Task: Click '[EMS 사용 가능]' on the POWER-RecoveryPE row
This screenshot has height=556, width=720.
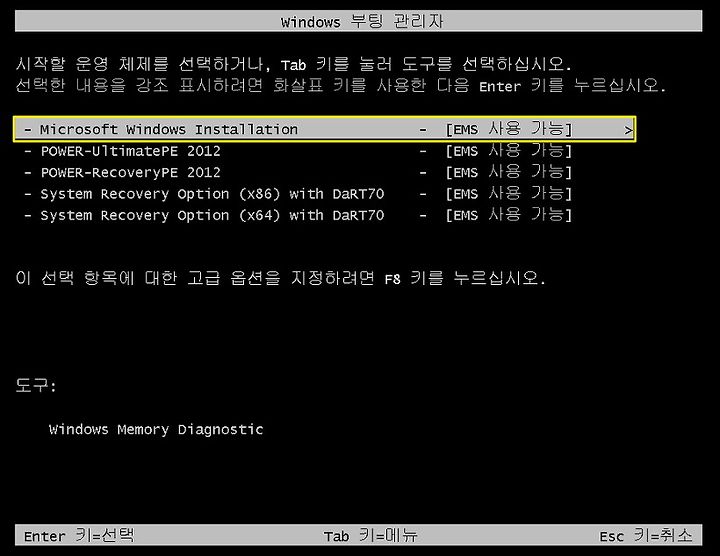Action: coord(509,172)
